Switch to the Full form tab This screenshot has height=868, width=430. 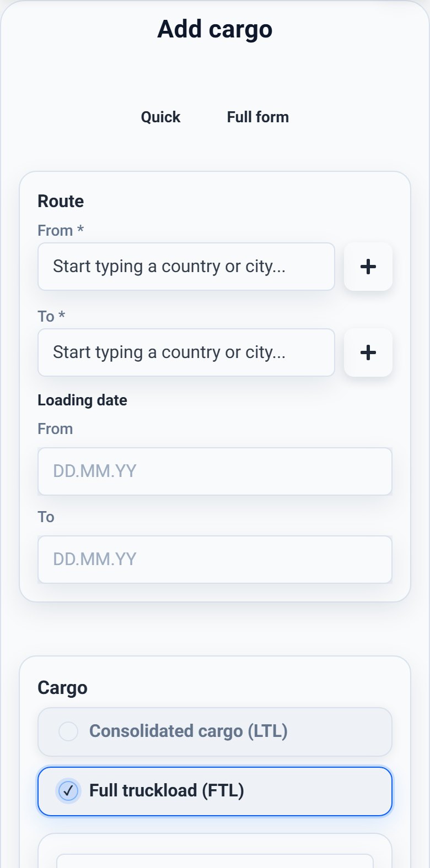point(258,117)
